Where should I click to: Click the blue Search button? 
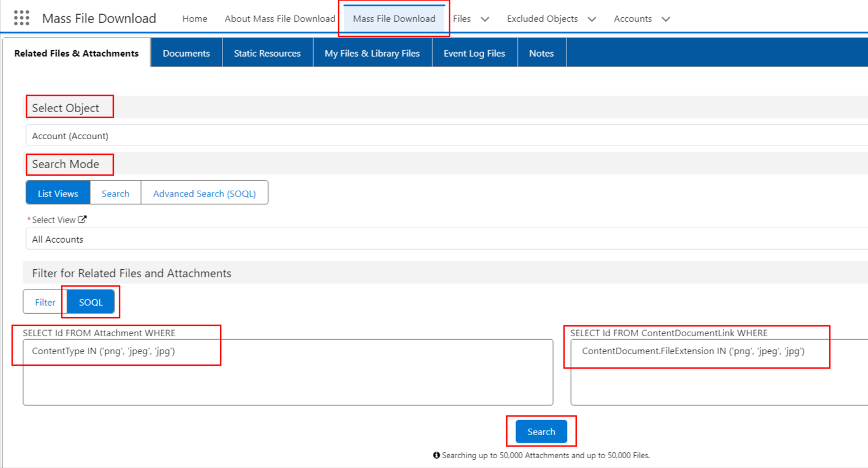point(541,432)
